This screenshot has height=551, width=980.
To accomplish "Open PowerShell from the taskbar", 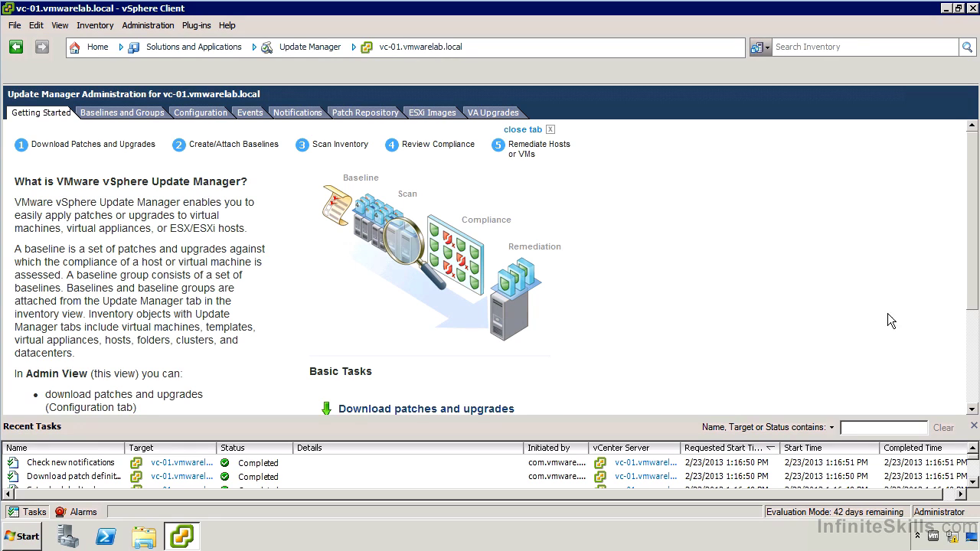I will (x=106, y=536).
